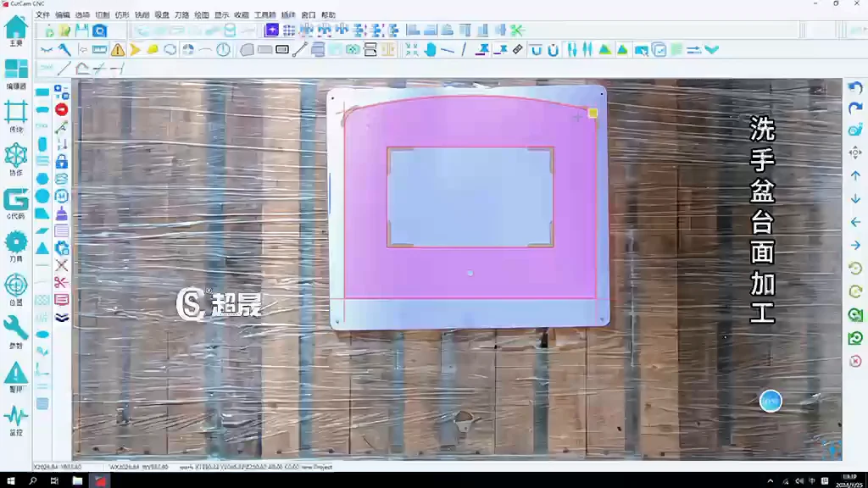Viewport: 868px width, 488px height.
Task: Open File Explorer from taskbar
Action: (77, 481)
